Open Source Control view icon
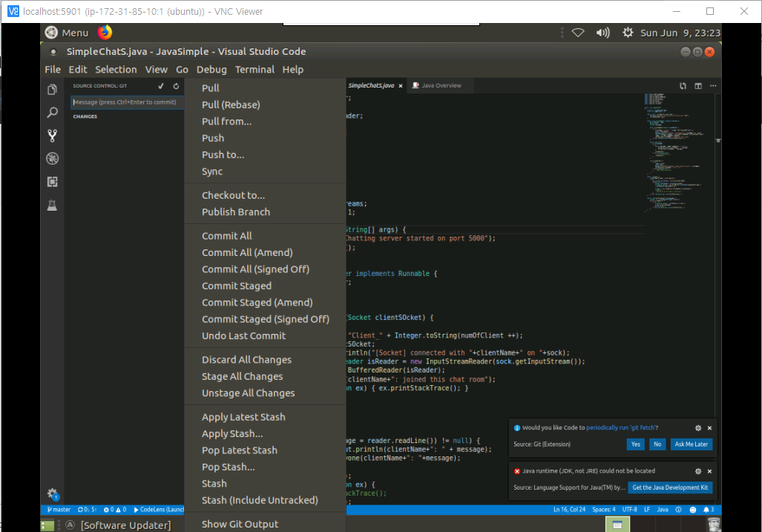 pos(52,136)
